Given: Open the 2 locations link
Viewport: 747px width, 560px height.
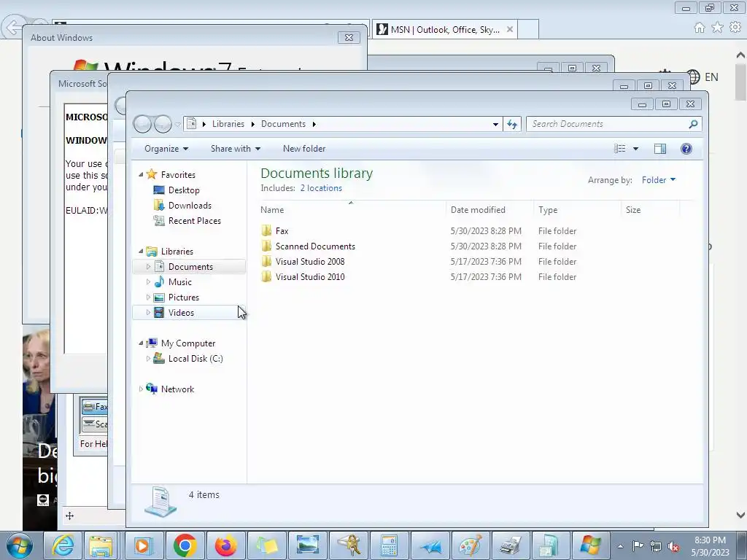Looking at the screenshot, I should click(x=321, y=188).
